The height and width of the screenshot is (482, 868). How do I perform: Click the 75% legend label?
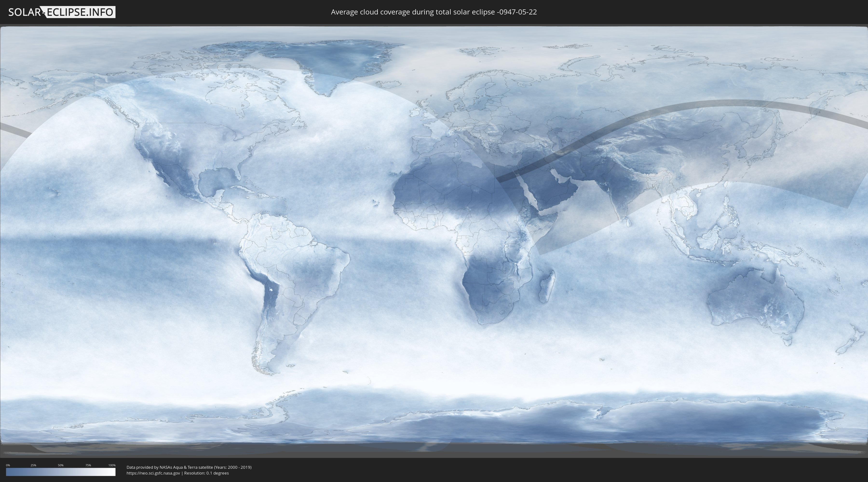point(88,465)
